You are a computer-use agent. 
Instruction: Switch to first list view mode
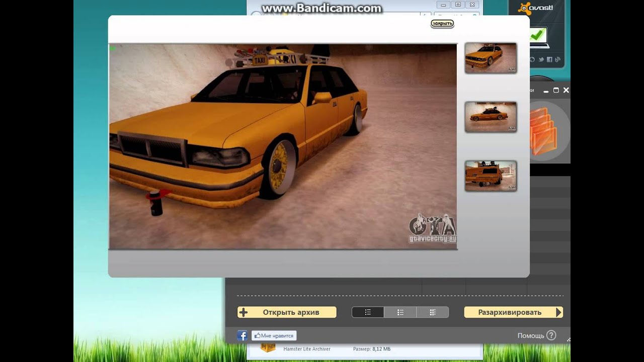(x=368, y=312)
